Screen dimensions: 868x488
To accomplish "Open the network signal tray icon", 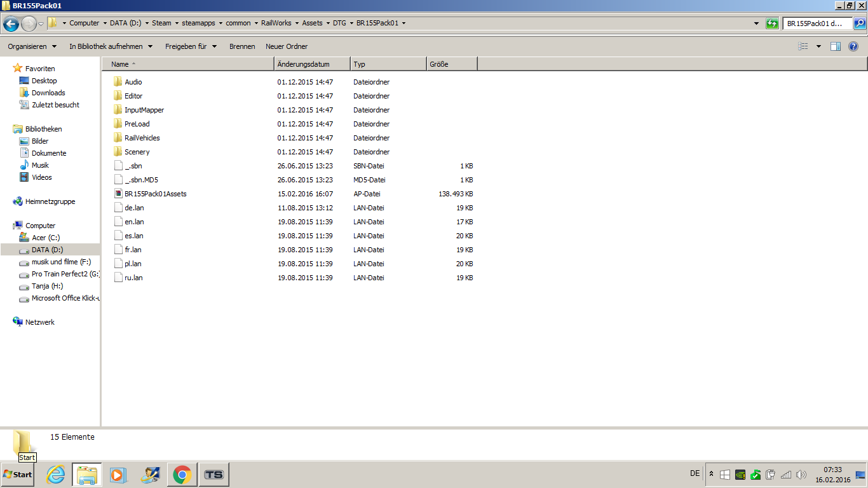I will 786,475.
